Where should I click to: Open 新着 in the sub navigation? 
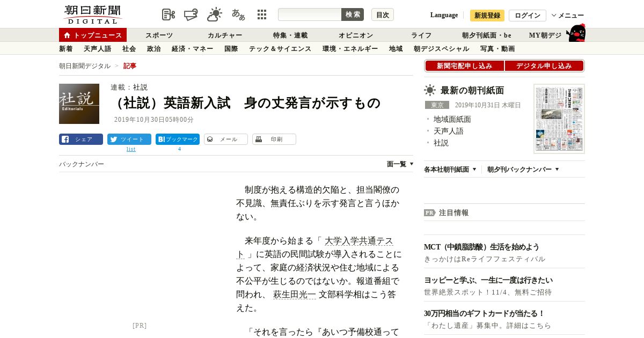[66, 49]
